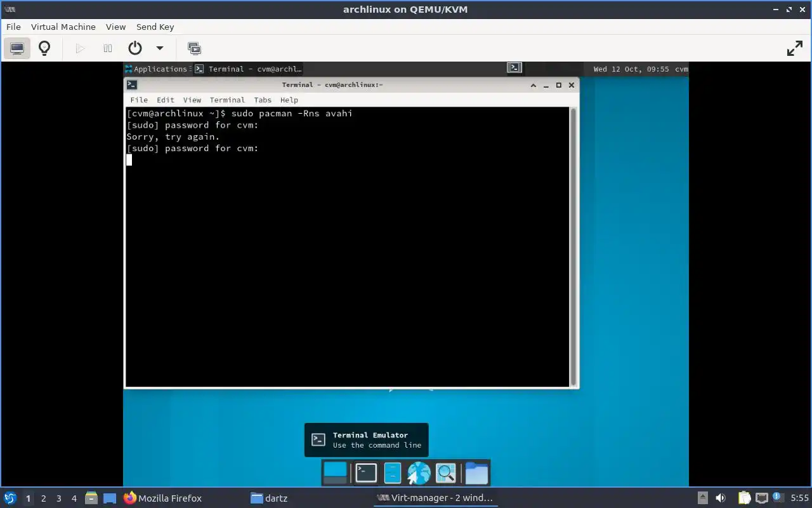Select Virt-manager taskbar item
812x508 pixels.
click(x=435, y=498)
